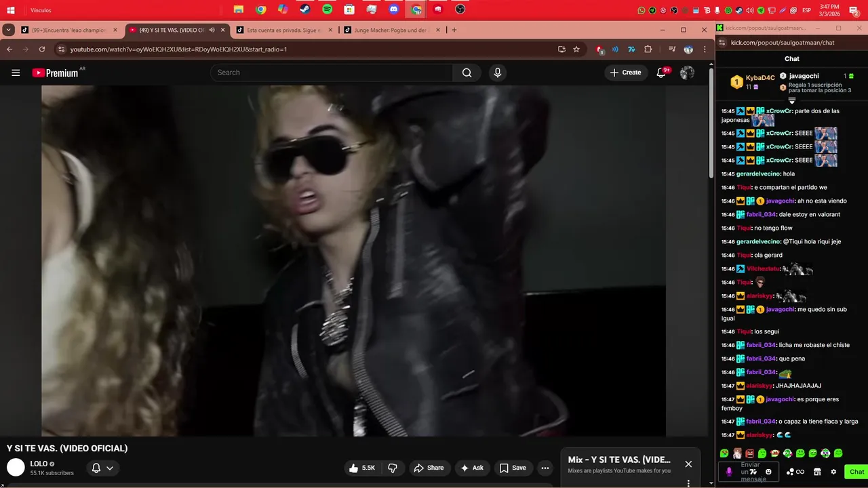Dislike the Y SI TE VAS video
The height and width of the screenshot is (488, 868).
(x=393, y=468)
